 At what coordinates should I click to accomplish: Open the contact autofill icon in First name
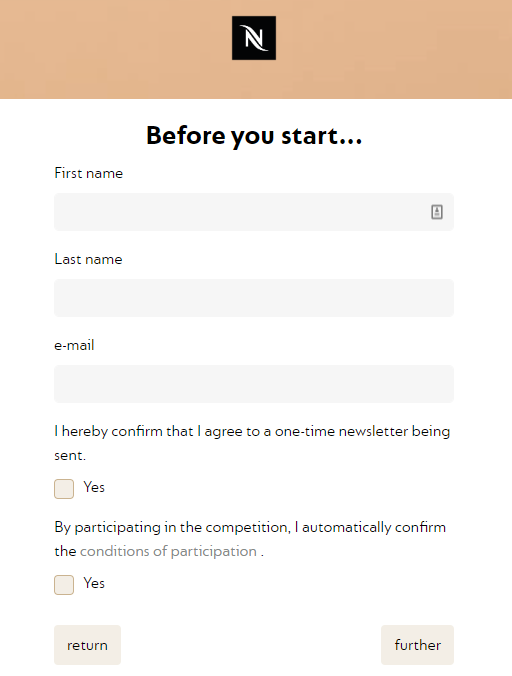click(x=437, y=212)
